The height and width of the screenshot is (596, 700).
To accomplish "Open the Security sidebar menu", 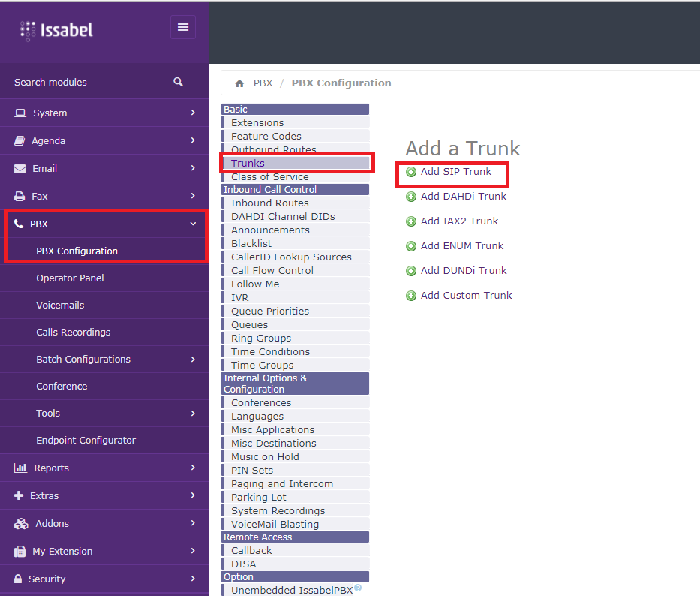I will tap(104, 579).
